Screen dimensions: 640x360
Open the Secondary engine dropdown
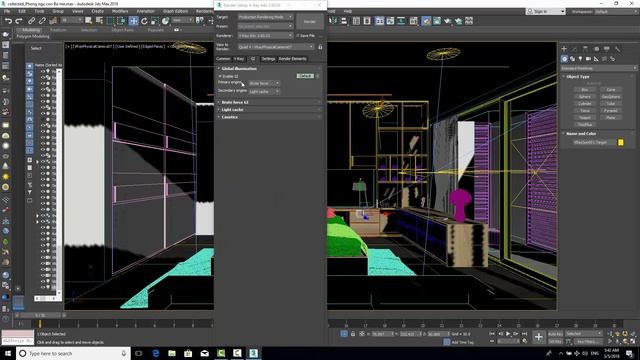tap(264, 92)
